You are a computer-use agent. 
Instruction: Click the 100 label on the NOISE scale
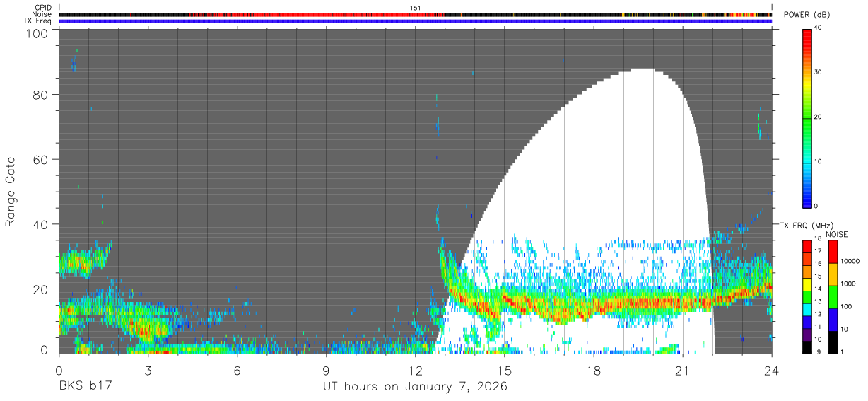pyautogui.click(x=847, y=306)
